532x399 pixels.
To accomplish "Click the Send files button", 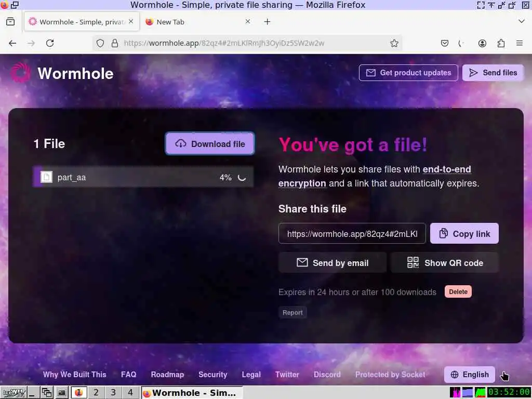I will (493, 73).
